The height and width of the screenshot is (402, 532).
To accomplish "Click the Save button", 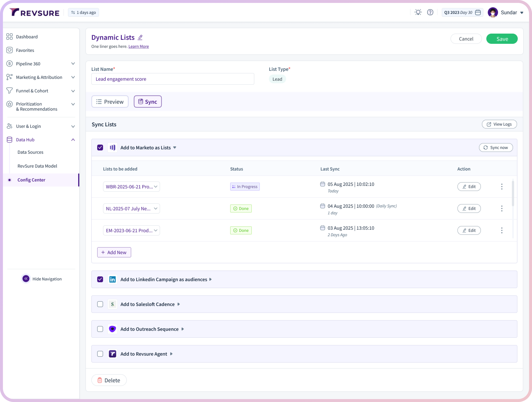I will [x=502, y=39].
